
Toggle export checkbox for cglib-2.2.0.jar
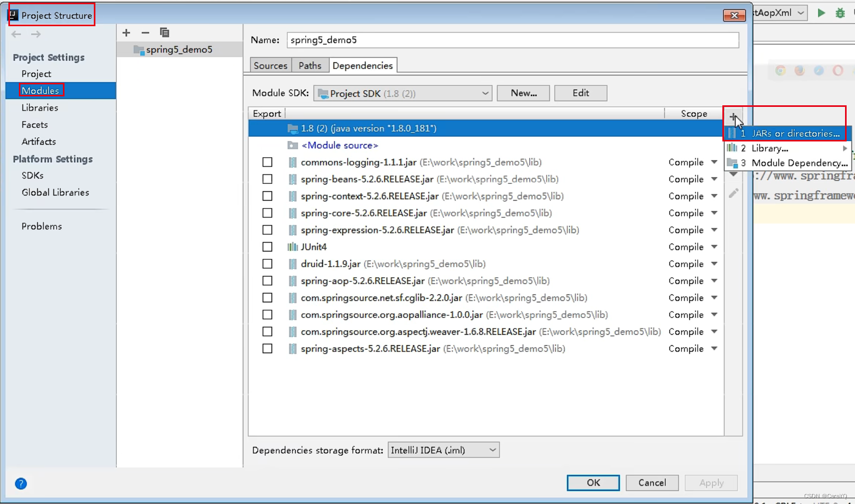click(267, 298)
